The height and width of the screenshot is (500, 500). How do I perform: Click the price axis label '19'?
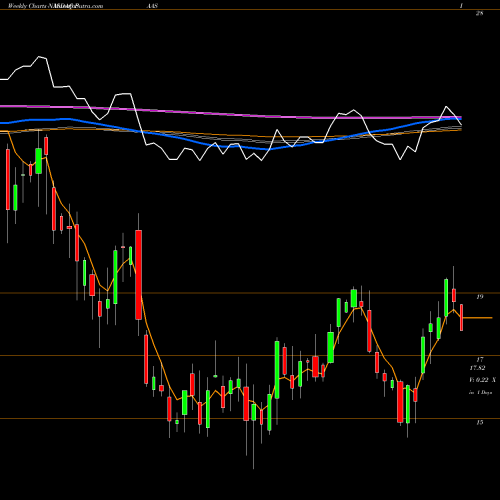pyautogui.click(x=480, y=296)
